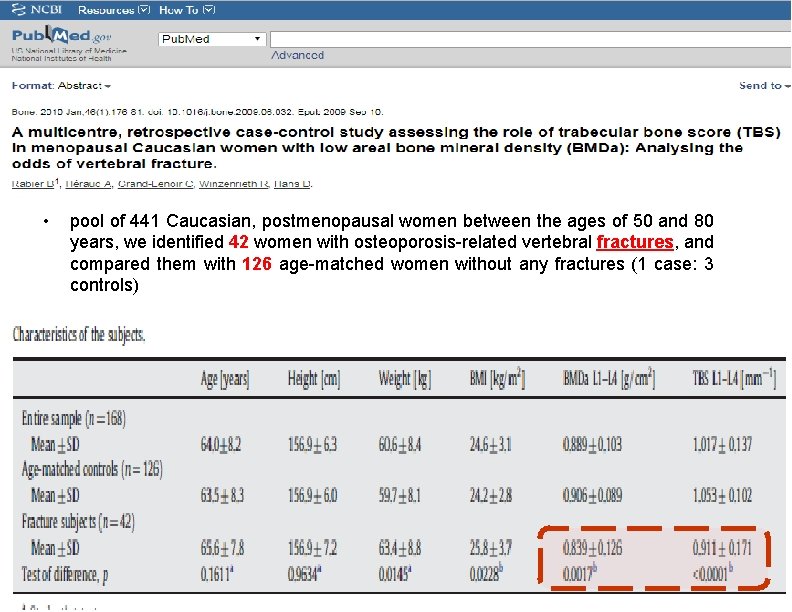Open author link Héraud A
Viewport: 792px width, 612px height.
coord(88,184)
